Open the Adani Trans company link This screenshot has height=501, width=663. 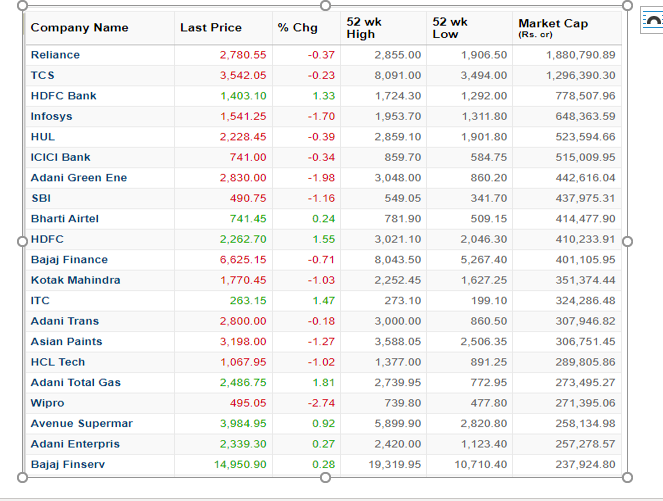(x=65, y=321)
